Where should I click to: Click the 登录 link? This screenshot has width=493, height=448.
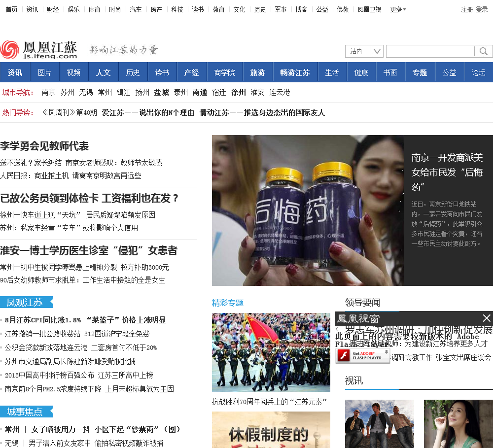click(x=482, y=9)
